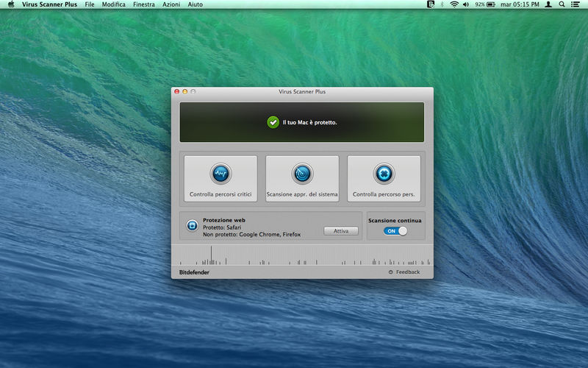The image size is (588, 368).
Task: Click the Il tuo Mac è protetto text
Action: click(x=309, y=122)
